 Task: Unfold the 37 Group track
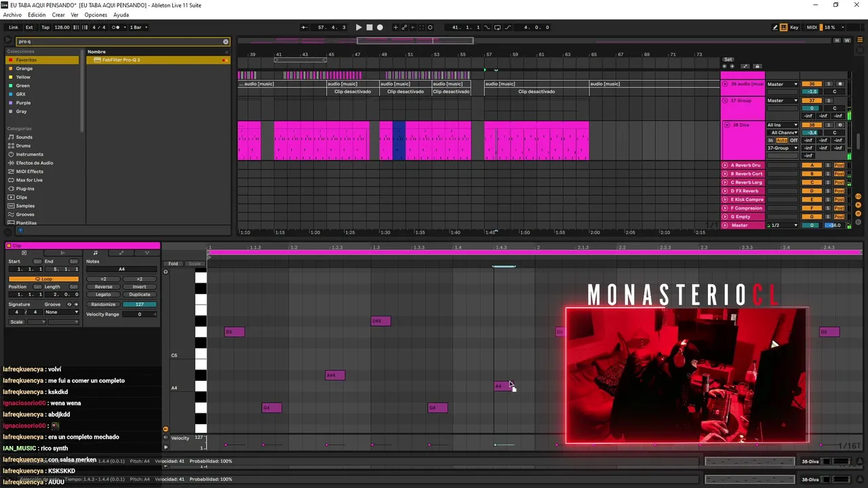(x=725, y=101)
